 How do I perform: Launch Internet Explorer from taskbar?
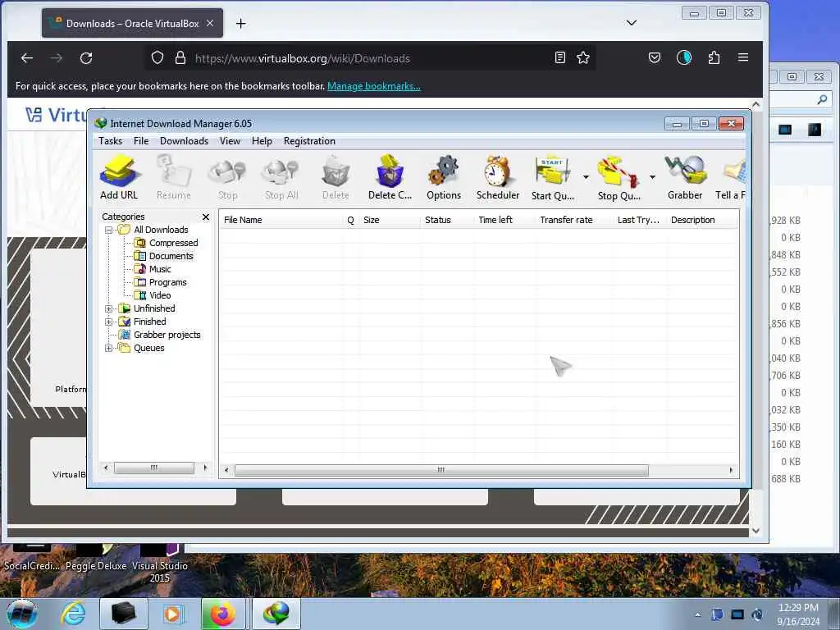[72, 614]
